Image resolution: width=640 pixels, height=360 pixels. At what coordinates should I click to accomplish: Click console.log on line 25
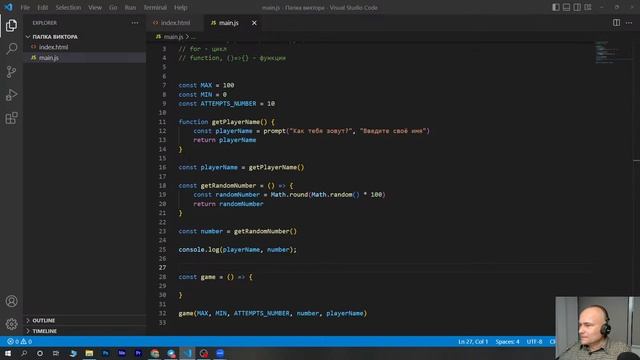(199, 249)
